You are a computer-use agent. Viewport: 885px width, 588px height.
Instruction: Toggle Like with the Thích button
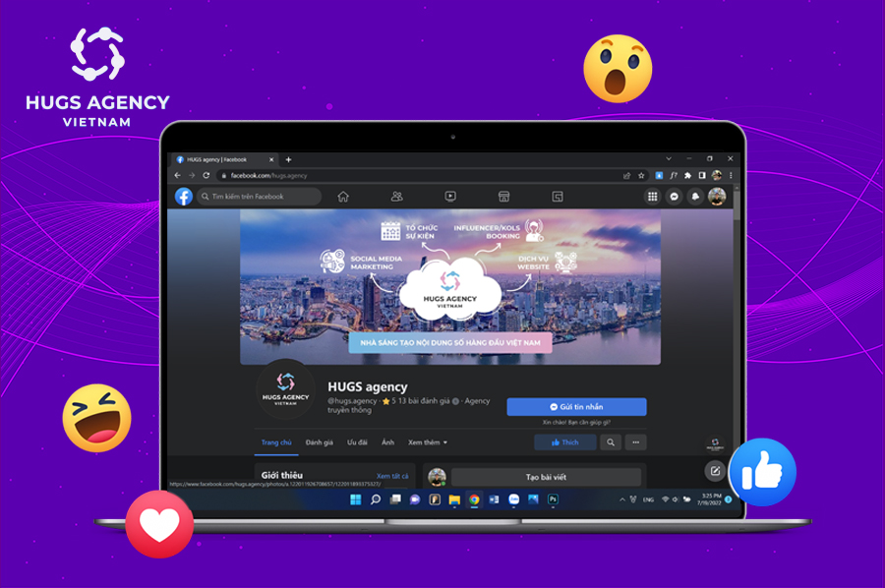pyautogui.click(x=565, y=442)
